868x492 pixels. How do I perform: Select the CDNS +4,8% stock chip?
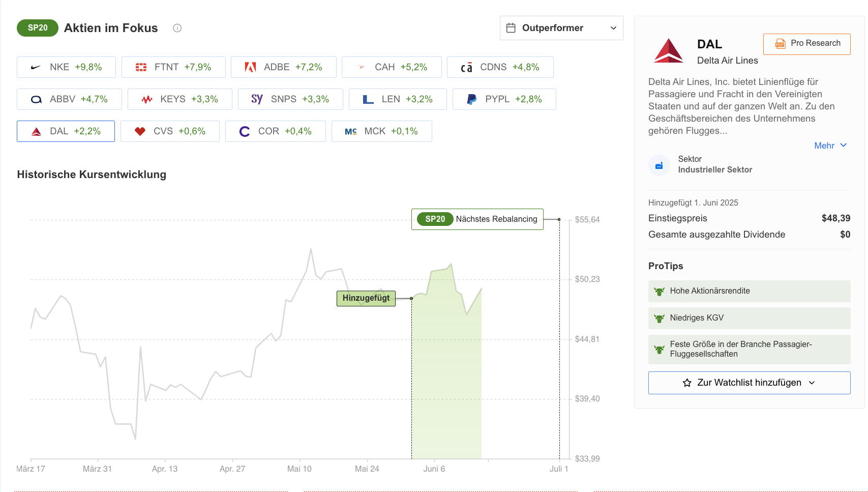(x=500, y=67)
